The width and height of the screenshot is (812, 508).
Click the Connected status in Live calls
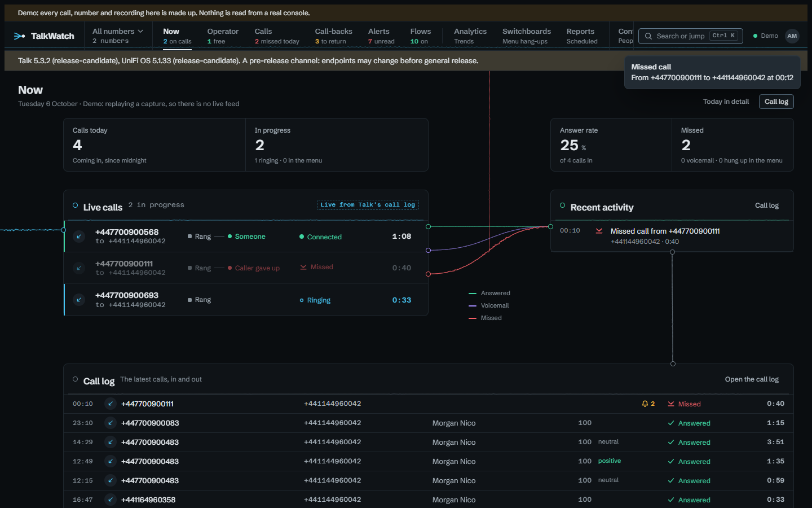pyautogui.click(x=320, y=237)
